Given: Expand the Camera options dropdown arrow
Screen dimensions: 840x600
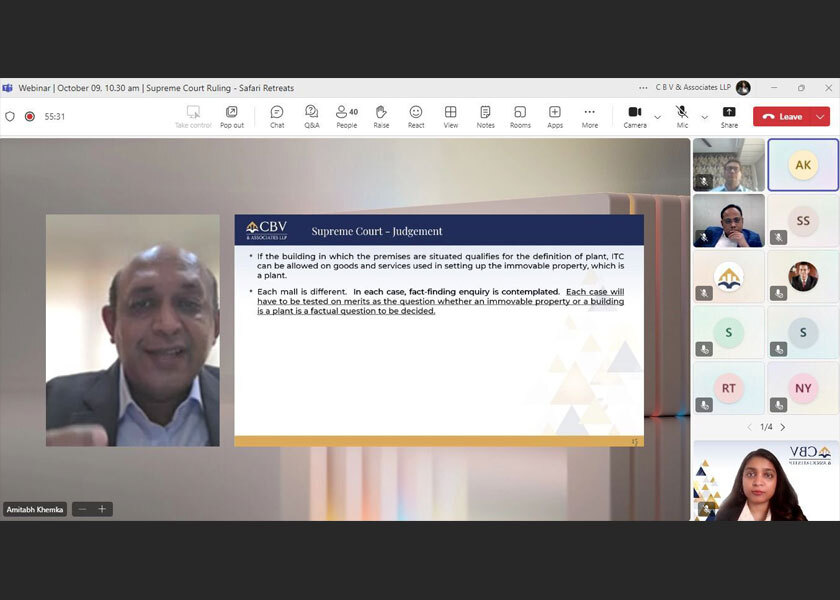Looking at the screenshot, I should coord(657,117).
